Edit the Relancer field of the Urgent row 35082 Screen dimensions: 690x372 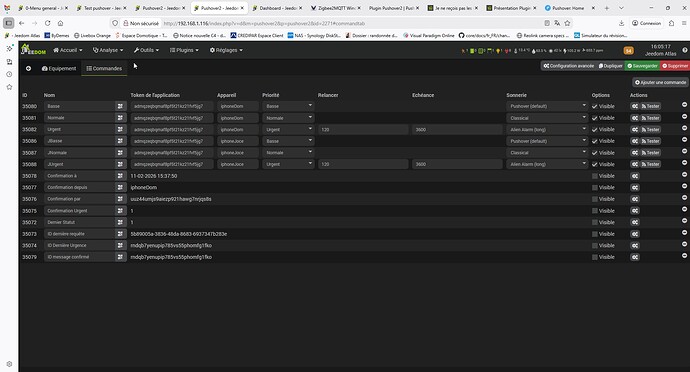[x=363, y=129]
